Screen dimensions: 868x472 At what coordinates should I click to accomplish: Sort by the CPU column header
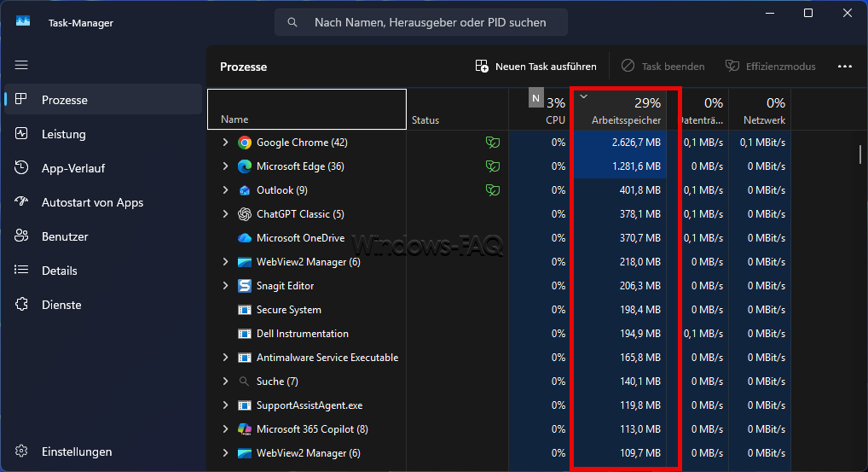[541, 109]
